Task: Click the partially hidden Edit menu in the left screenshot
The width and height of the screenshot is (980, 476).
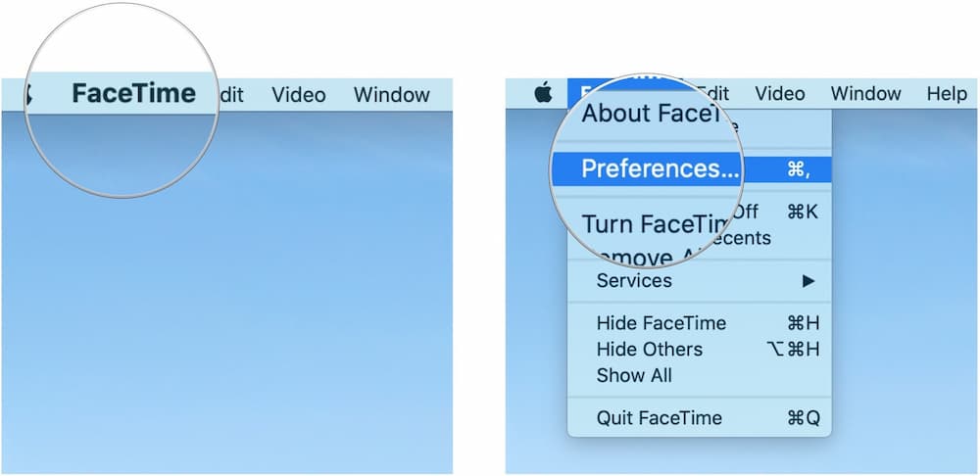Action: tap(232, 95)
